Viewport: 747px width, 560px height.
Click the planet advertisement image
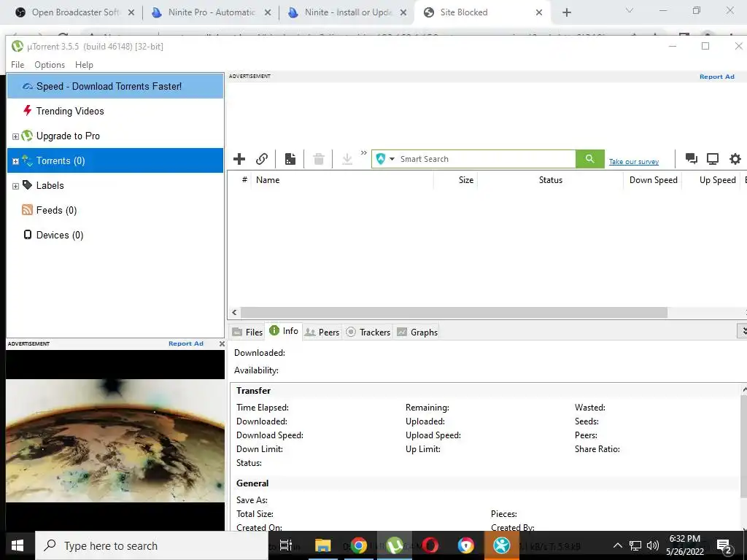(115, 440)
